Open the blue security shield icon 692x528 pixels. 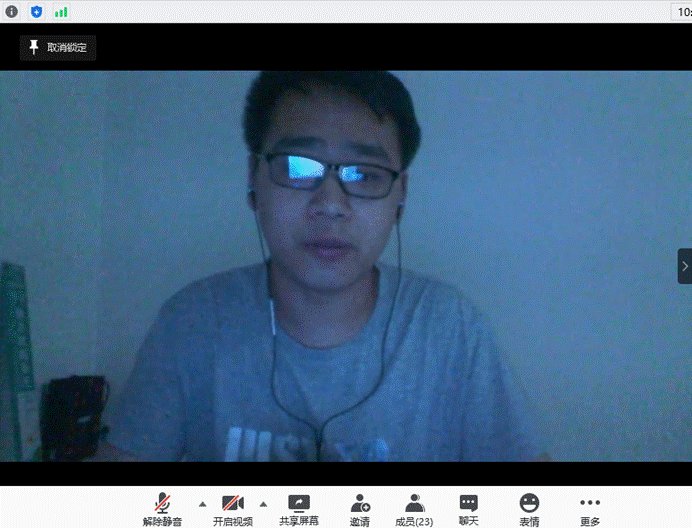[37, 12]
